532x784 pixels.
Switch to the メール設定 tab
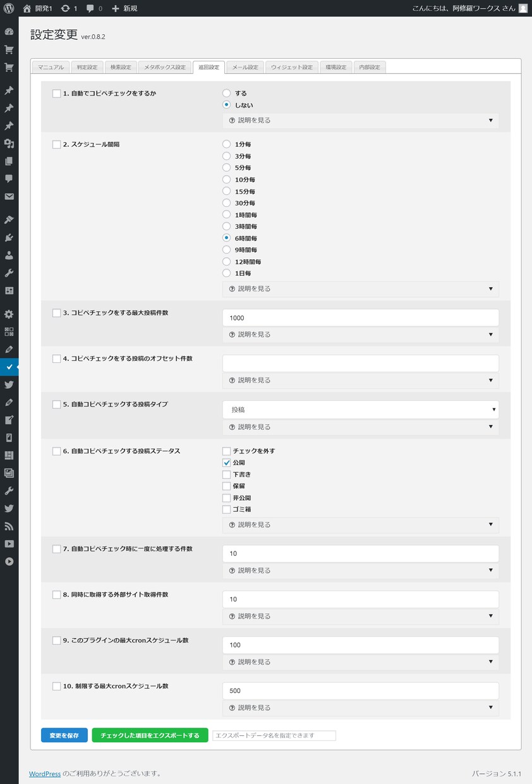click(245, 67)
